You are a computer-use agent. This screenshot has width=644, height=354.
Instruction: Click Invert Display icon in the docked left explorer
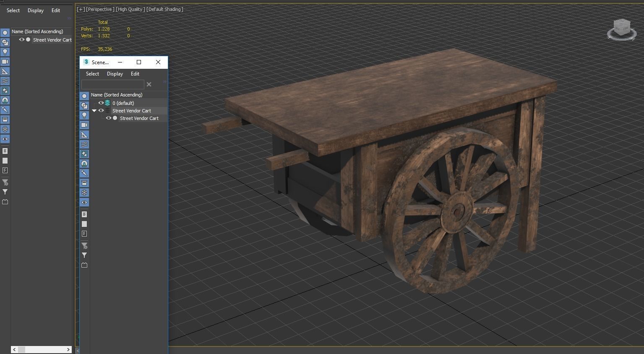5,170
